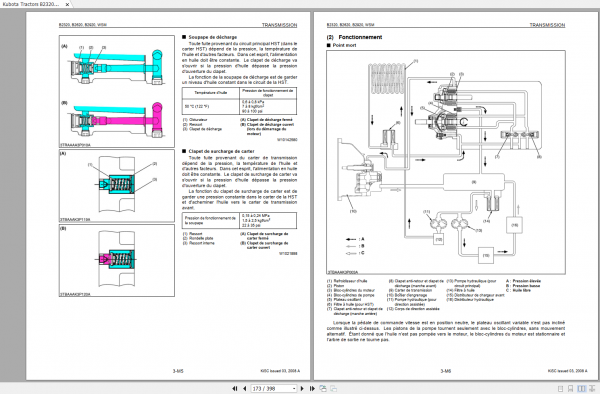
Task: Click the last layout icon in bottom toolbar
Action: pos(592,389)
